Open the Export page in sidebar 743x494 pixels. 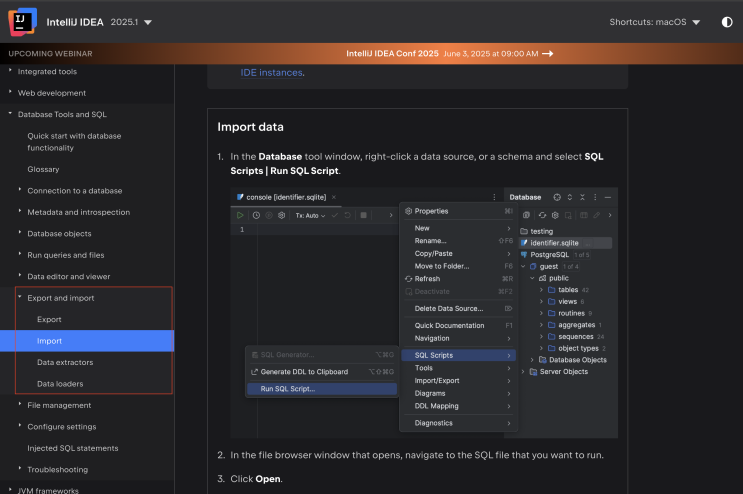tap(49, 319)
